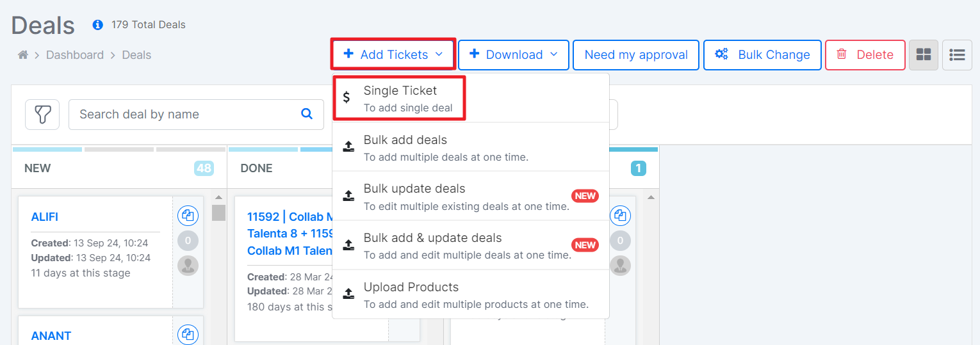
Task: Expand the Download dropdown
Action: [514, 55]
